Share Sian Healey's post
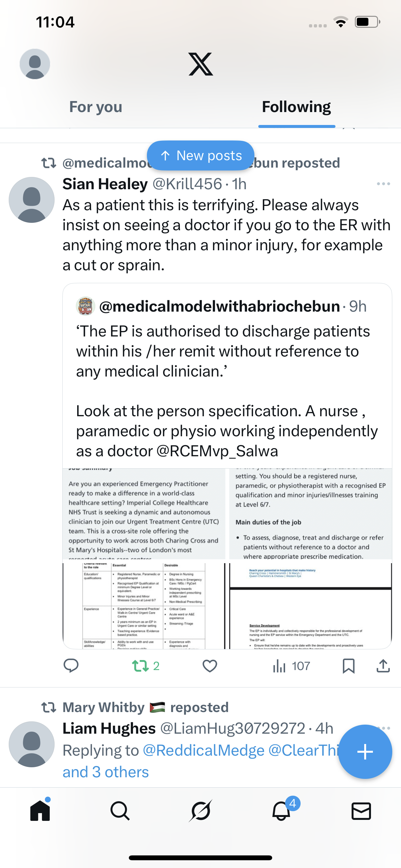Image resolution: width=401 pixels, height=868 pixels. 383,666
